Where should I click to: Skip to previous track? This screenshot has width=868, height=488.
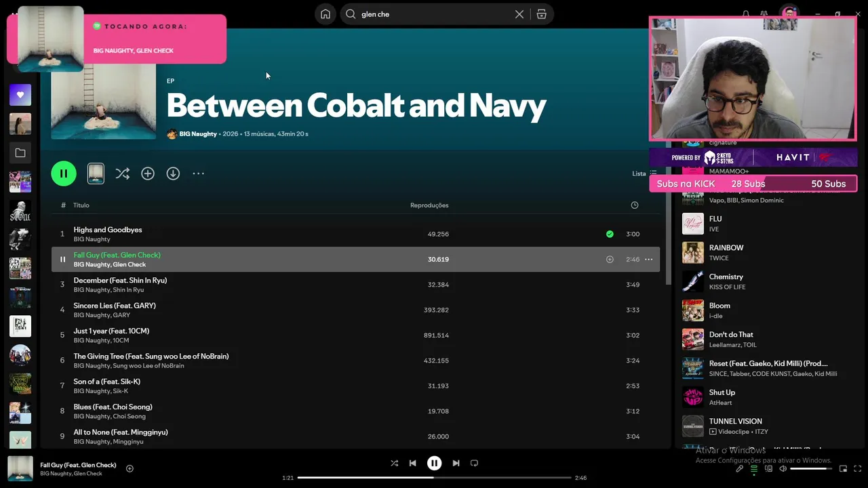coord(412,463)
